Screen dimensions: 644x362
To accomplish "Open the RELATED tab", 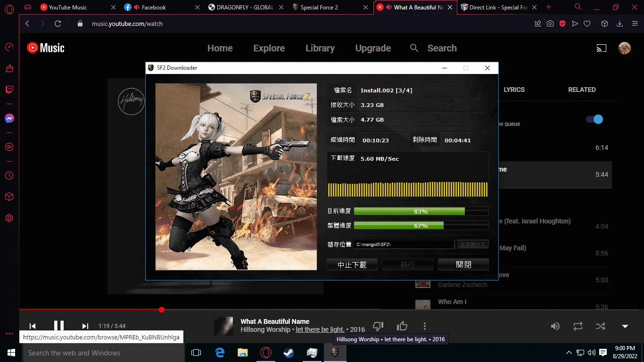I will click(x=582, y=90).
